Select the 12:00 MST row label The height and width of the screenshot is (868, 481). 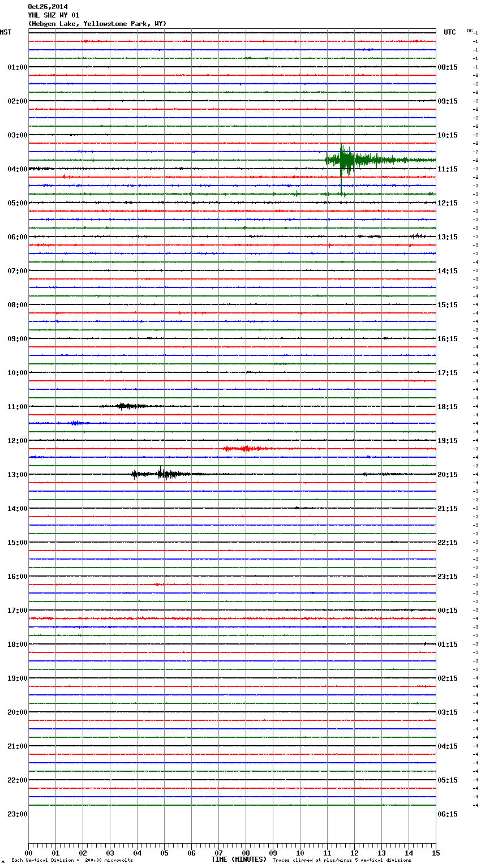click(x=18, y=441)
